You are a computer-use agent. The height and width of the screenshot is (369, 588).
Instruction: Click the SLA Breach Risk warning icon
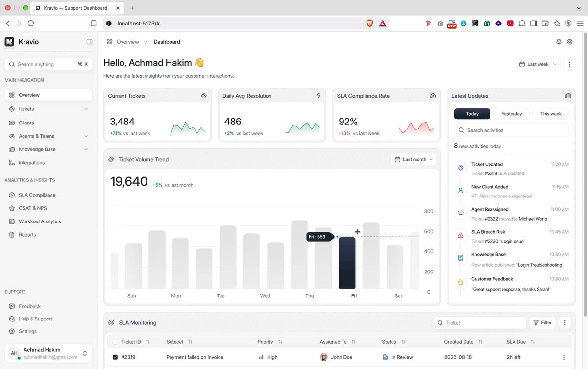click(460, 235)
